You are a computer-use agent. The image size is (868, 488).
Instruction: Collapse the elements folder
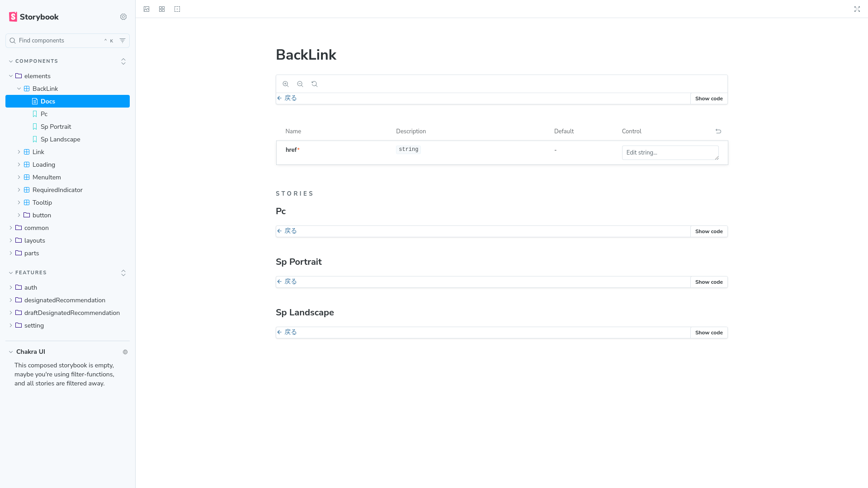coord(67,76)
